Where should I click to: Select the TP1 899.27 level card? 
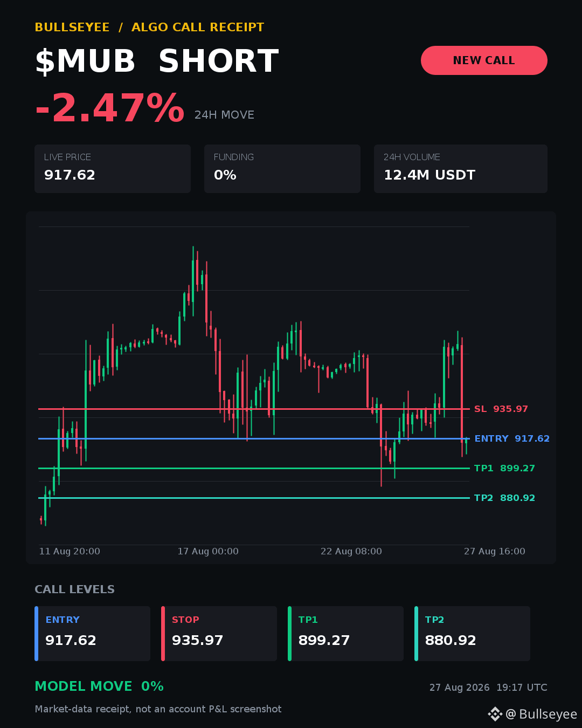[345, 634]
